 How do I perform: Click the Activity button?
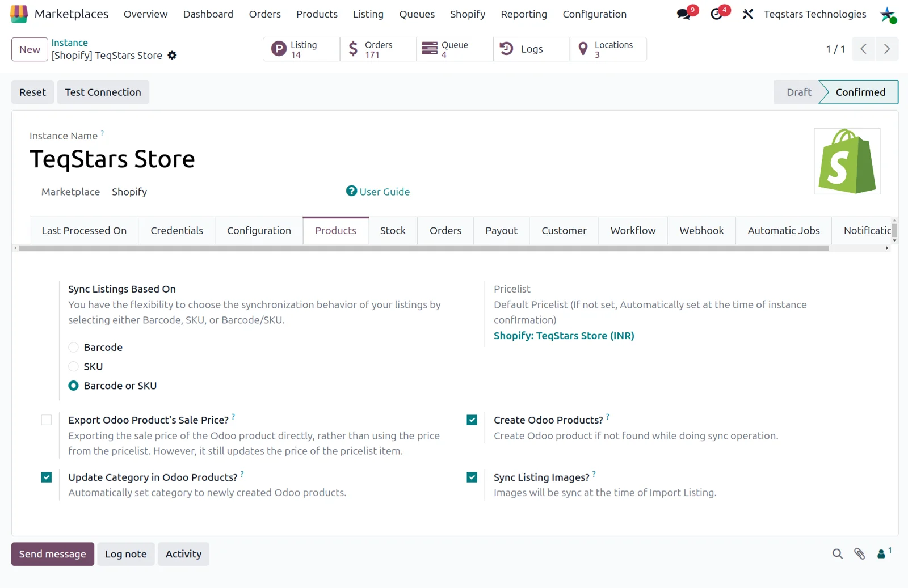[183, 554]
